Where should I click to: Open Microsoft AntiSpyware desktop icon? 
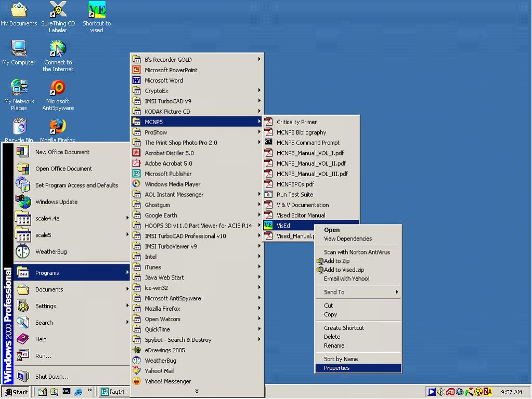pyautogui.click(x=58, y=95)
